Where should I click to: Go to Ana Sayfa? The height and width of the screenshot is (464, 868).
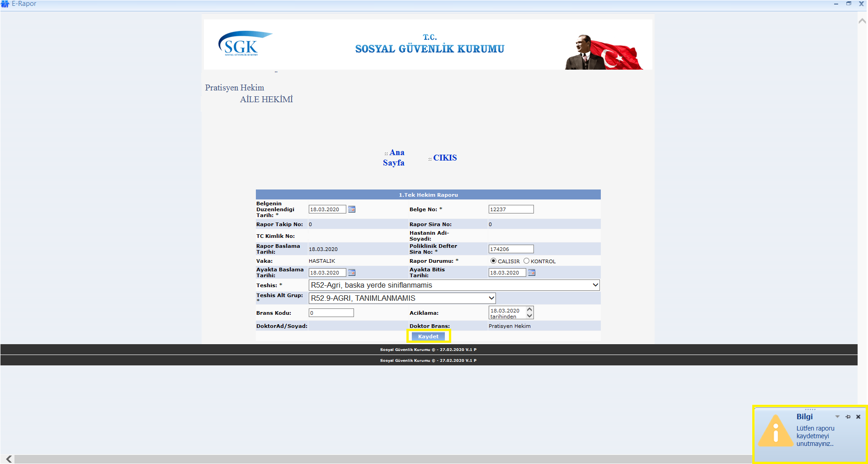(394, 158)
